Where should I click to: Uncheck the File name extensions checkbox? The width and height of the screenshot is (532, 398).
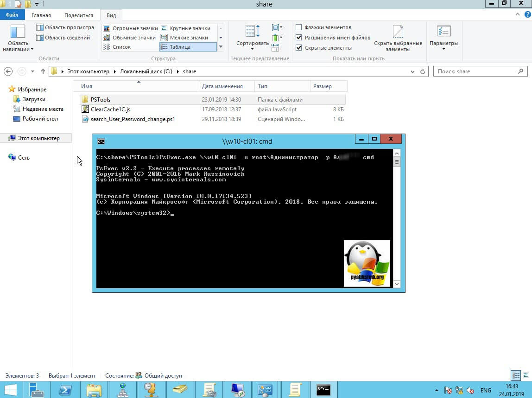[299, 38]
